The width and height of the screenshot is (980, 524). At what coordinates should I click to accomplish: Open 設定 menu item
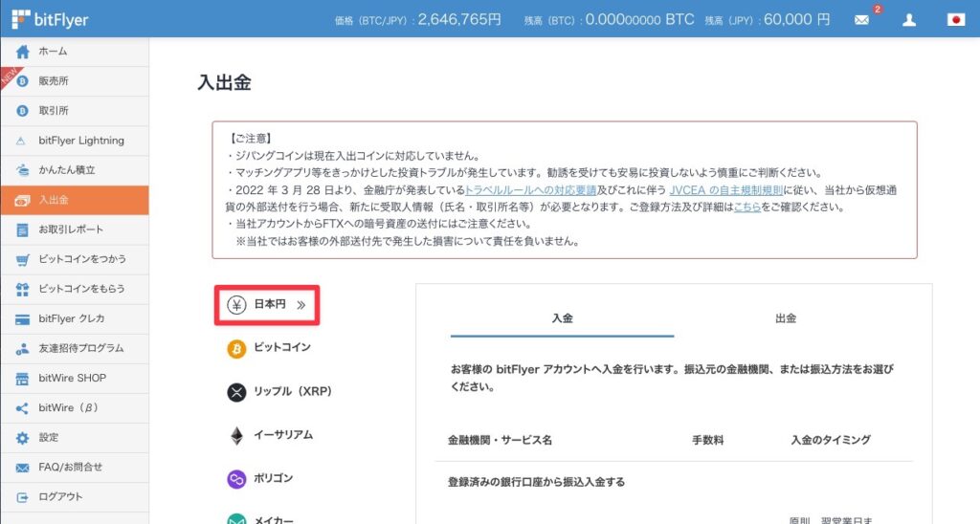(75, 437)
